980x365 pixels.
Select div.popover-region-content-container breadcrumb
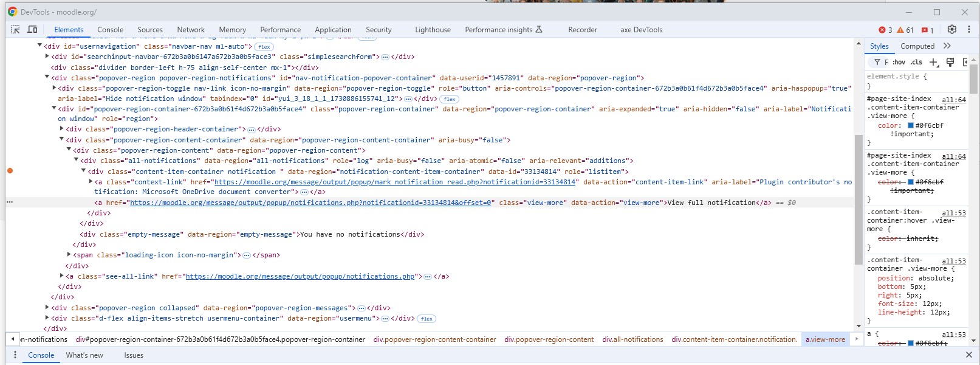[434, 339]
